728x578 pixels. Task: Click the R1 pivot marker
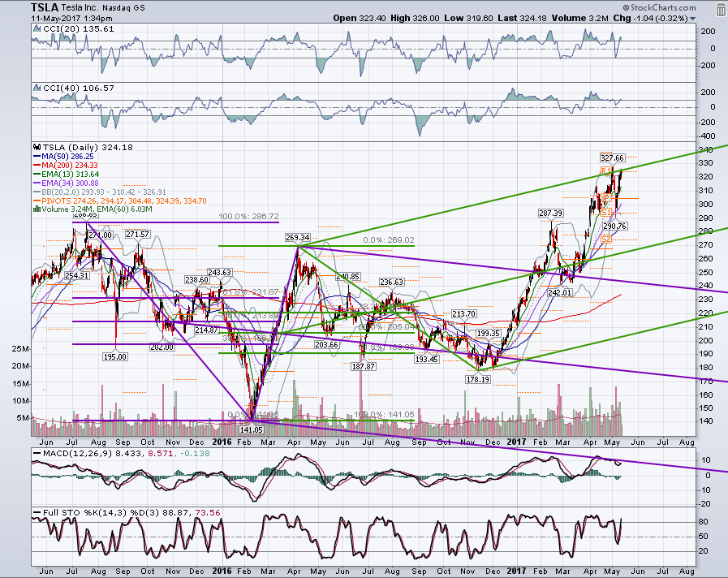coord(606,170)
